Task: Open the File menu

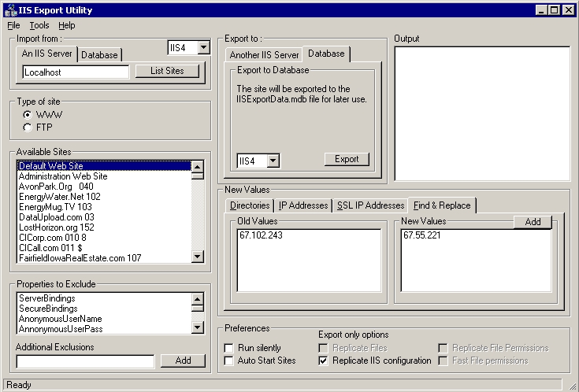Action: [13, 25]
